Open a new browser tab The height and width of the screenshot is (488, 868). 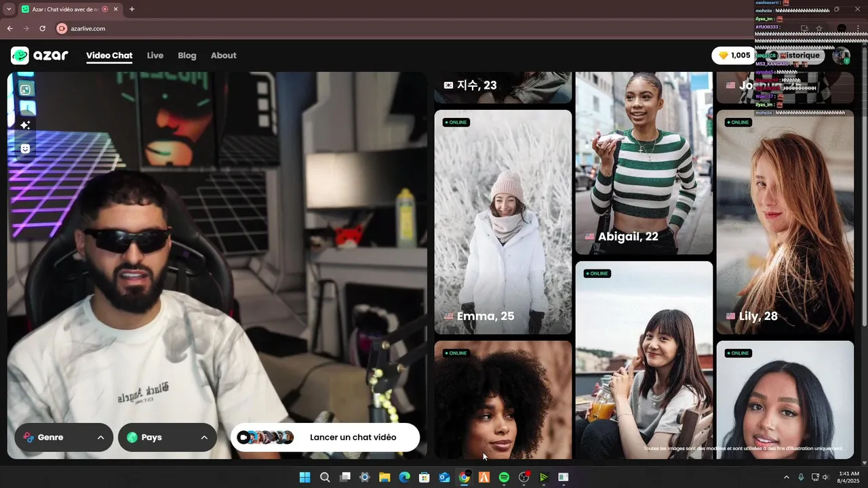(x=132, y=9)
